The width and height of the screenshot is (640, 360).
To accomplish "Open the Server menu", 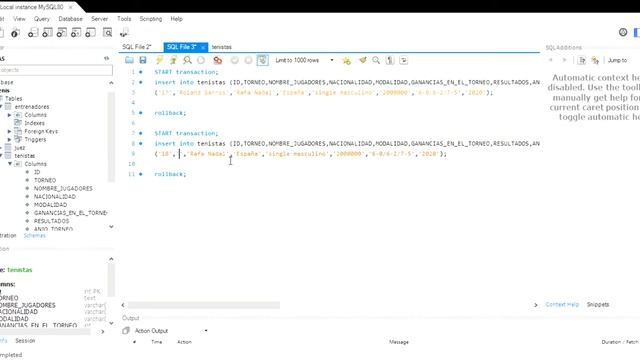I will [100, 19].
